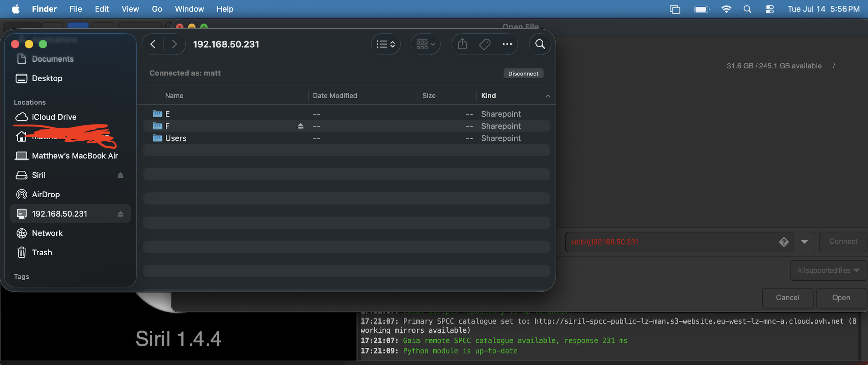Screen dimensions: 868x365
Task: Open date and time in the menu bar
Action: pyautogui.click(x=823, y=9)
